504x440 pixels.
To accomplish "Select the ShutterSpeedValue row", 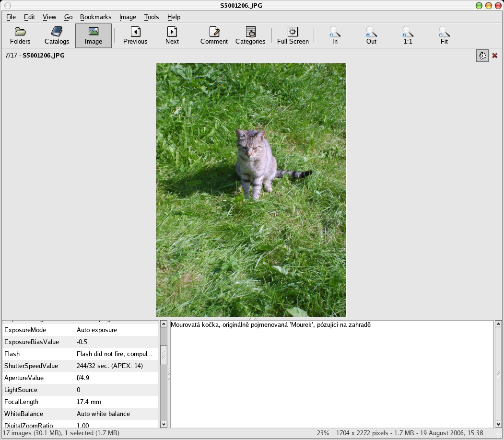I will pos(81,366).
